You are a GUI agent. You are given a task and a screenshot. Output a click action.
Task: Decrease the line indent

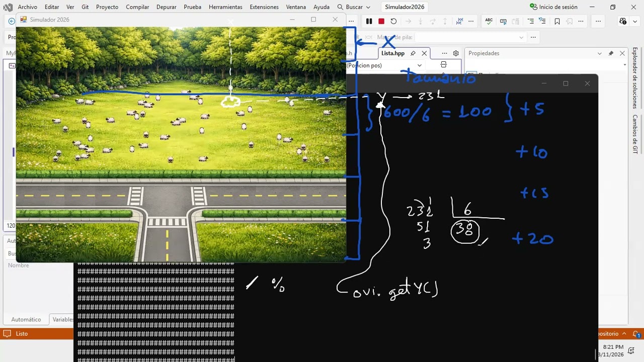click(x=531, y=21)
